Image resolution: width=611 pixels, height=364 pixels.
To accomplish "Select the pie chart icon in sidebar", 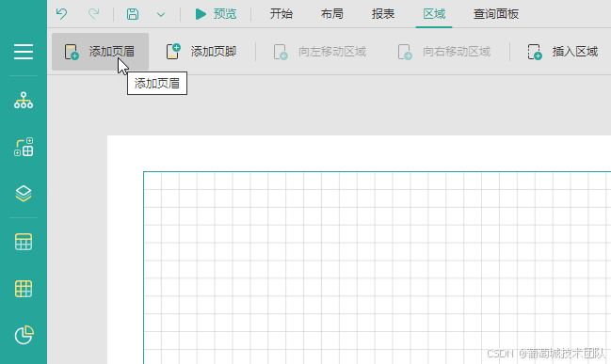I will (24, 335).
